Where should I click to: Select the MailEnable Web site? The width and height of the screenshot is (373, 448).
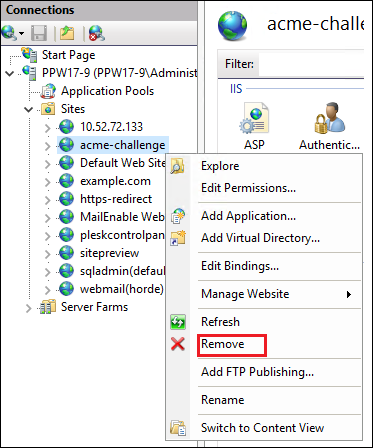(x=123, y=217)
